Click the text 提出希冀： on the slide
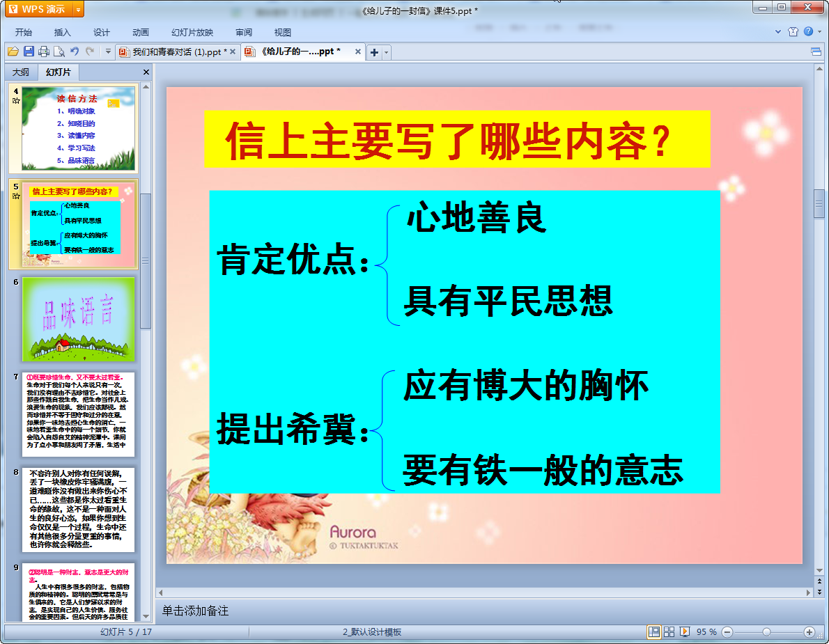 [293, 428]
